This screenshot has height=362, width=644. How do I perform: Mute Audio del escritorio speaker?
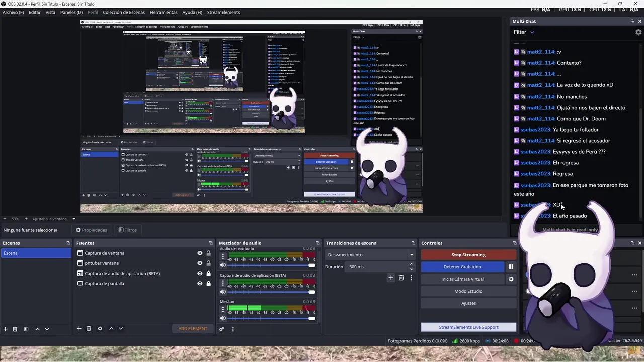pos(223,265)
